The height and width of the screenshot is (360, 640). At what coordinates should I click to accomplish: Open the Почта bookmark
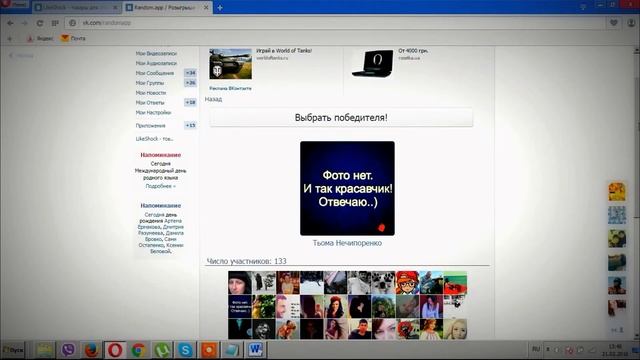73,38
